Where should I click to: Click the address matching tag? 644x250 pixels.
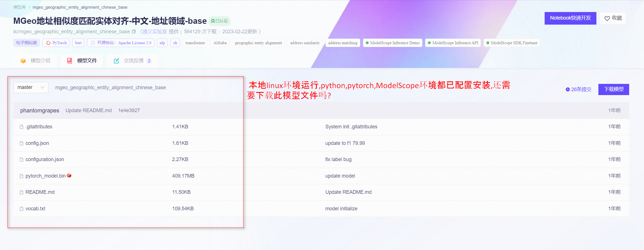343,43
